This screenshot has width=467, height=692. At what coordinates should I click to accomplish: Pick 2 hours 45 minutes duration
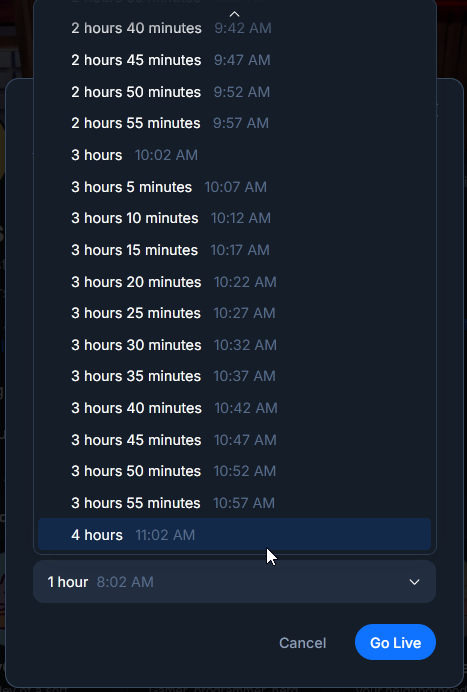234,60
